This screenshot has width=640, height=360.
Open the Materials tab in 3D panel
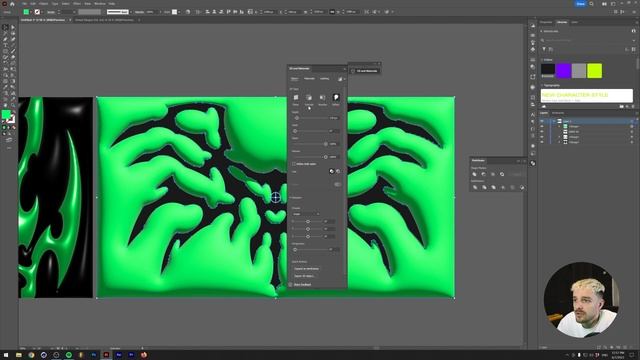tap(309, 79)
